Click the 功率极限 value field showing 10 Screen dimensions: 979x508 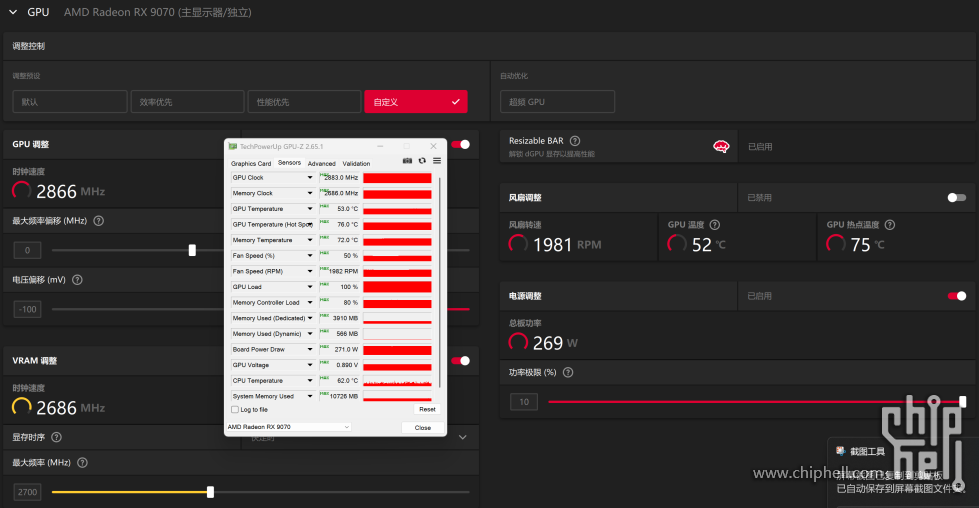tap(524, 402)
